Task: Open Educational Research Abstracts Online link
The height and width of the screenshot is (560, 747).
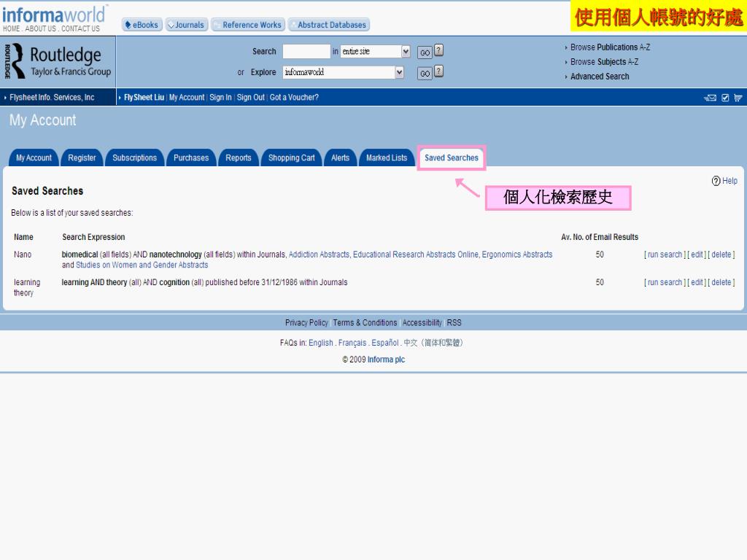Action: pos(415,254)
